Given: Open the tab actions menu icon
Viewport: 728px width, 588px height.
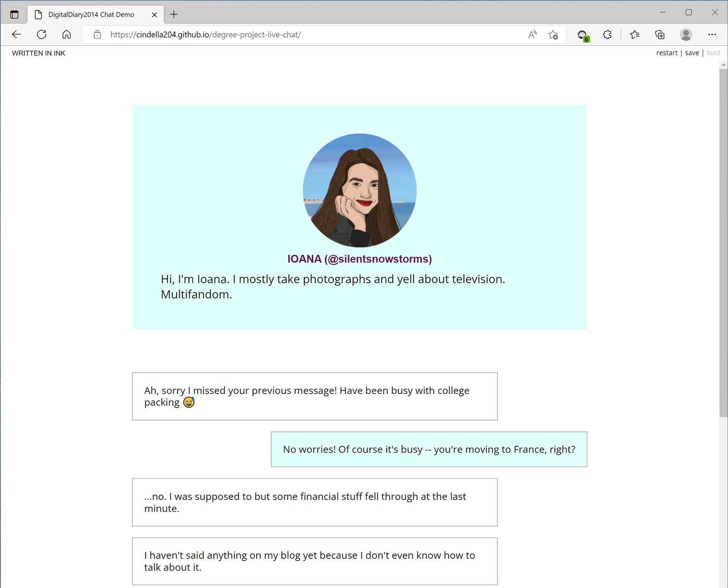Looking at the screenshot, I should [x=14, y=14].
